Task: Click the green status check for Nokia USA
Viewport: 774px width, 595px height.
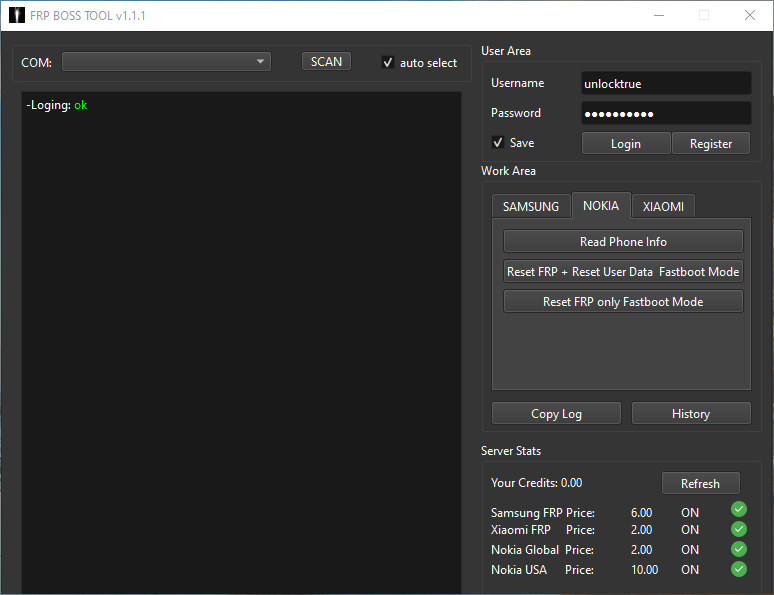Action: pyautogui.click(x=739, y=569)
